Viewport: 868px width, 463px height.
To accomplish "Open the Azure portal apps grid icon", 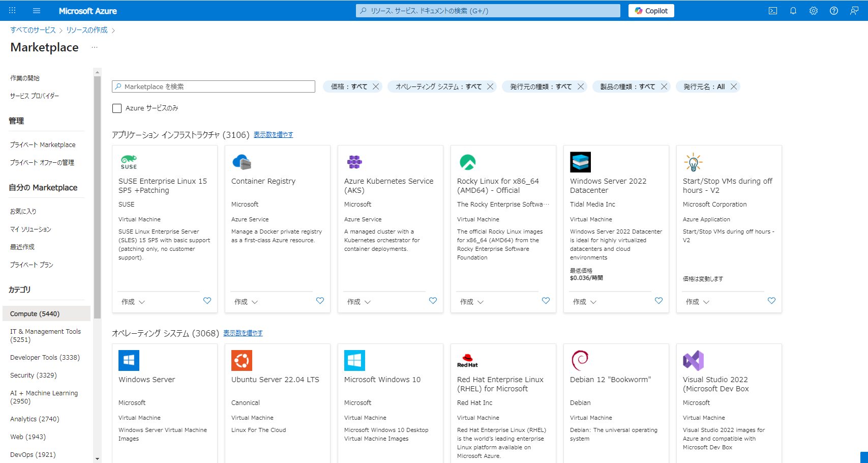I will [x=12, y=11].
